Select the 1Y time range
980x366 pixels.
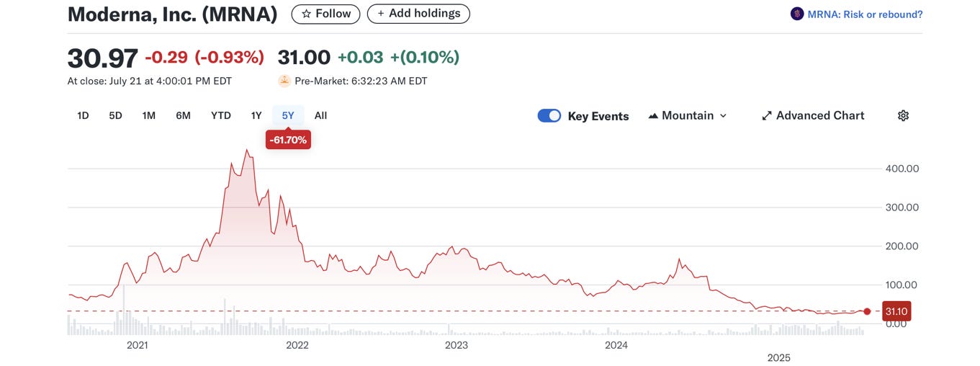[x=256, y=115]
